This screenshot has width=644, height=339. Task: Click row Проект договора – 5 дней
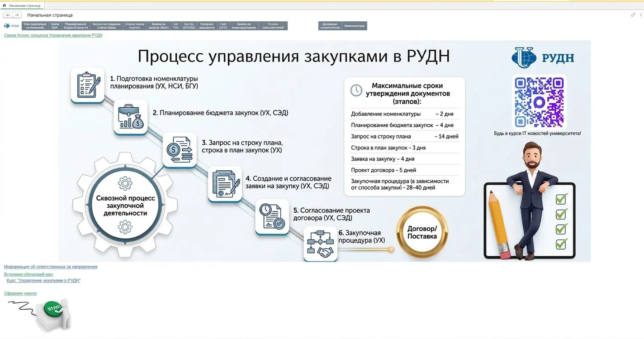(x=405, y=170)
